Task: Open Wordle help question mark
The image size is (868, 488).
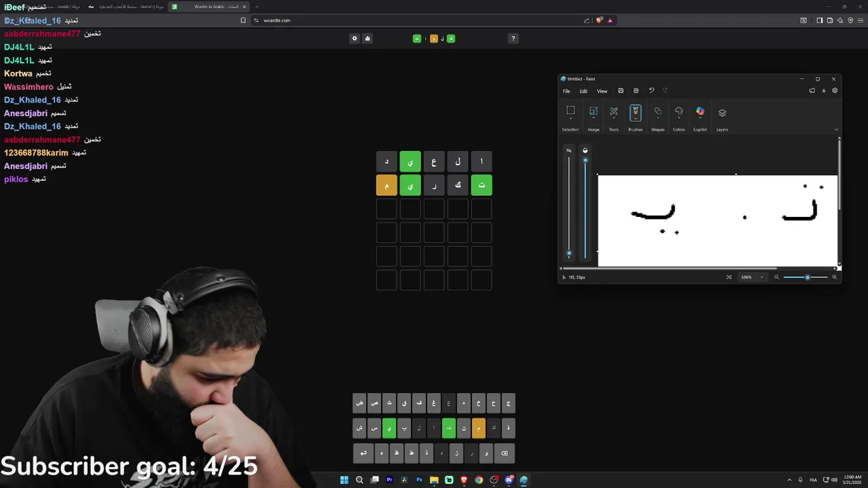Action: click(x=513, y=39)
